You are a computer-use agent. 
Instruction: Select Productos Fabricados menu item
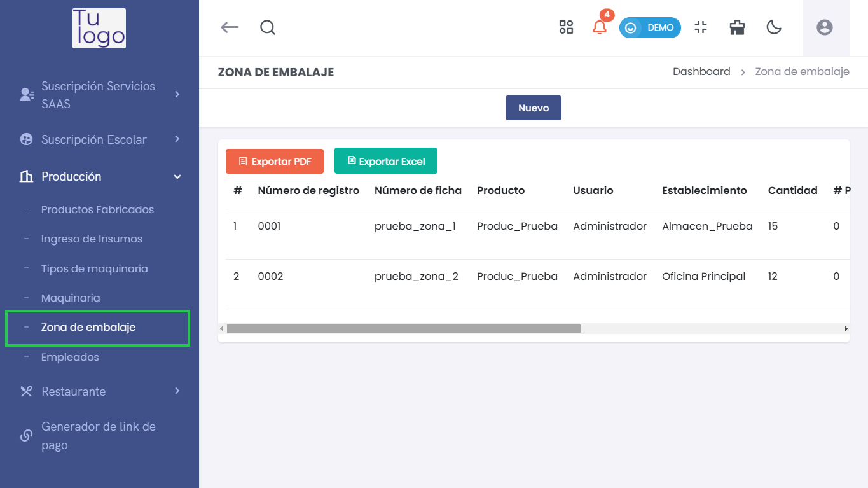(x=97, y=209)
